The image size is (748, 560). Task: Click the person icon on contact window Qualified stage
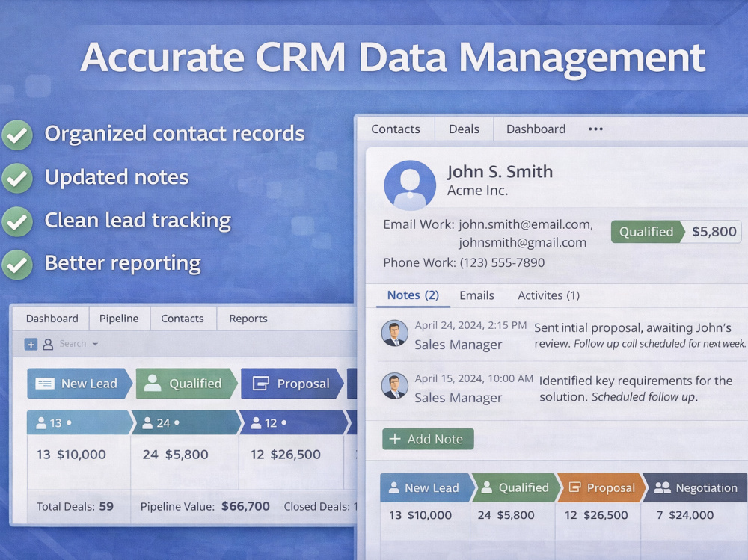pyautogui.click(x=487, y=487)
